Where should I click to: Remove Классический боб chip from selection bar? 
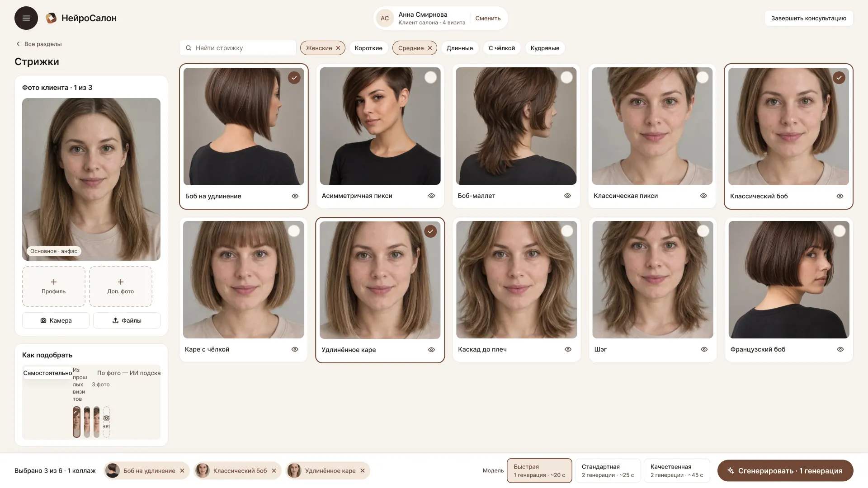click(274, 471)
